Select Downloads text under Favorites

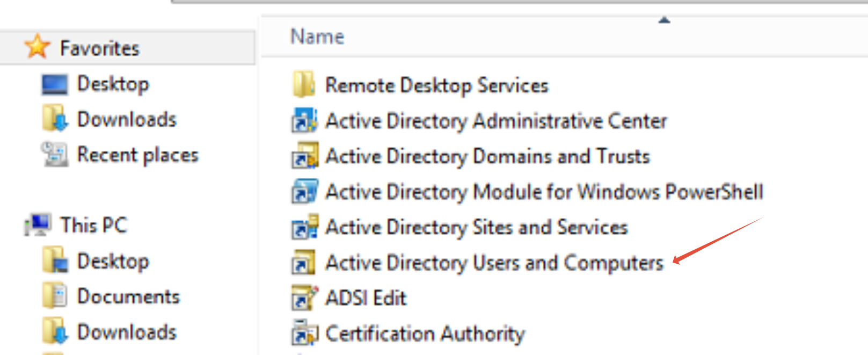127,119
